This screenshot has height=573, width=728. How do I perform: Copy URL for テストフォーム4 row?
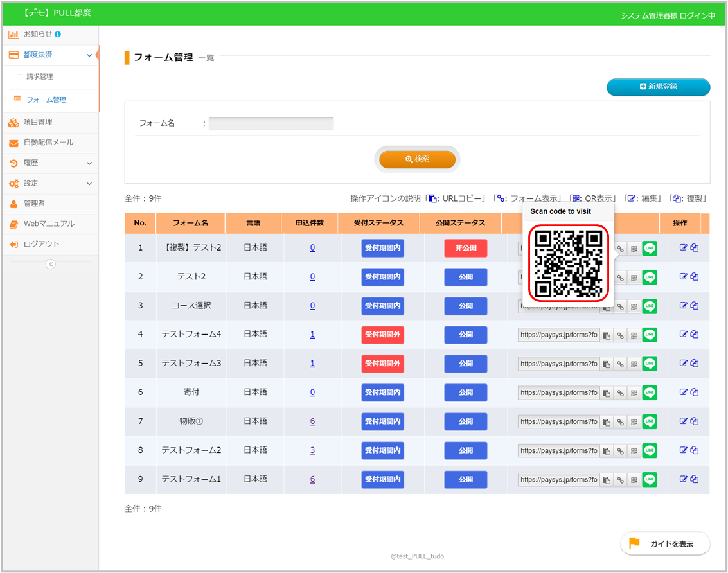coord(606,335)
